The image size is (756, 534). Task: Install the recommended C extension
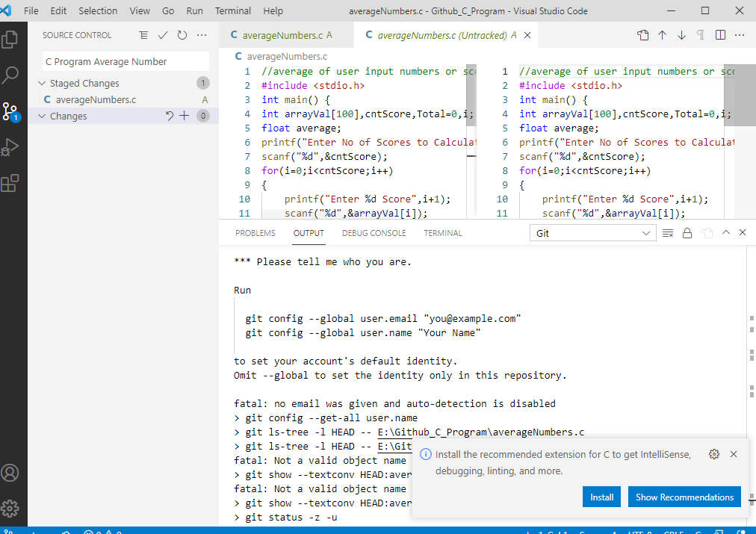coord(601,497)
